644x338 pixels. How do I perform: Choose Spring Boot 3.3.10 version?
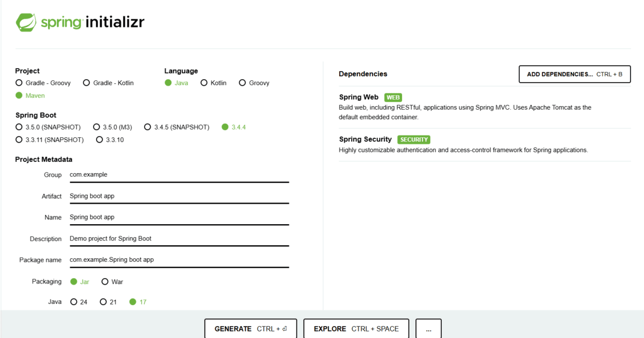[110, 140]
